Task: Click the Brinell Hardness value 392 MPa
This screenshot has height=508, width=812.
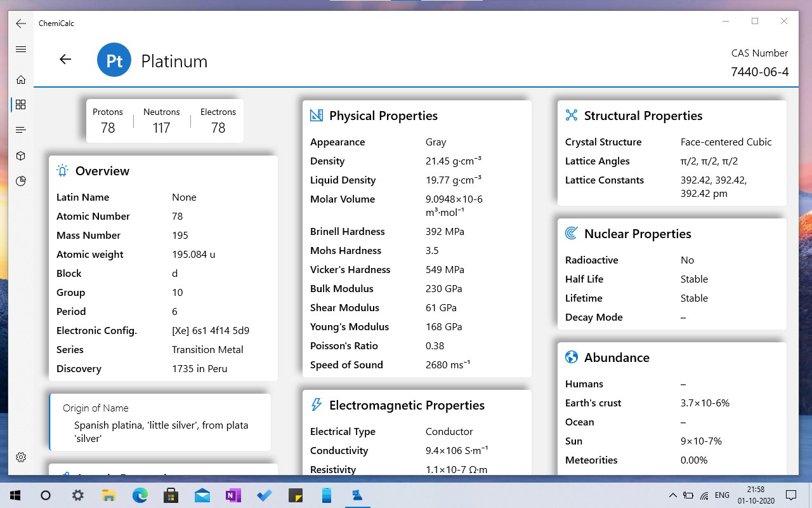Action: (445, 231)
